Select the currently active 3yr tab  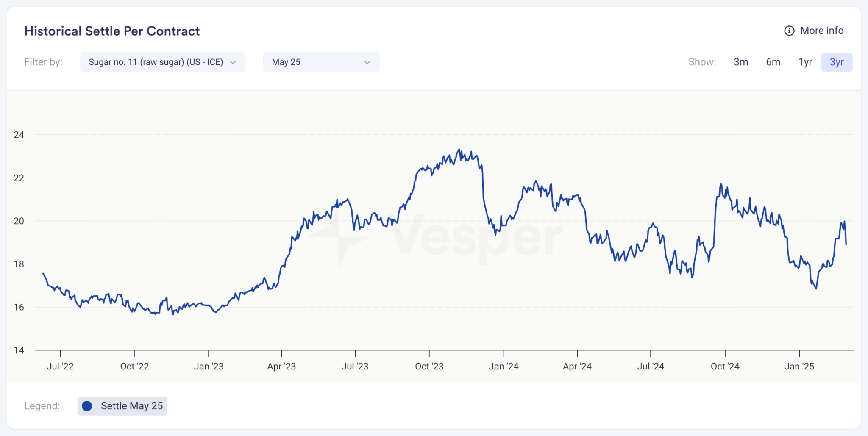(837, 62)
